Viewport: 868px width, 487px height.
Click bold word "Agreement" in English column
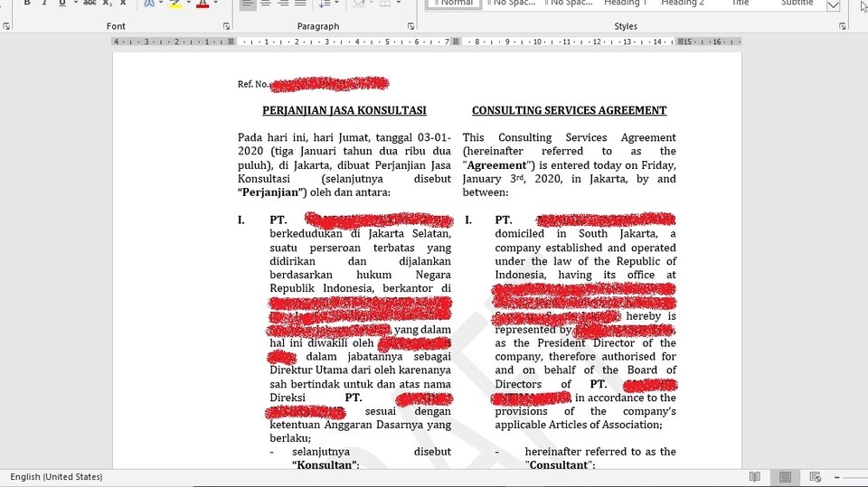pos(497,165)
